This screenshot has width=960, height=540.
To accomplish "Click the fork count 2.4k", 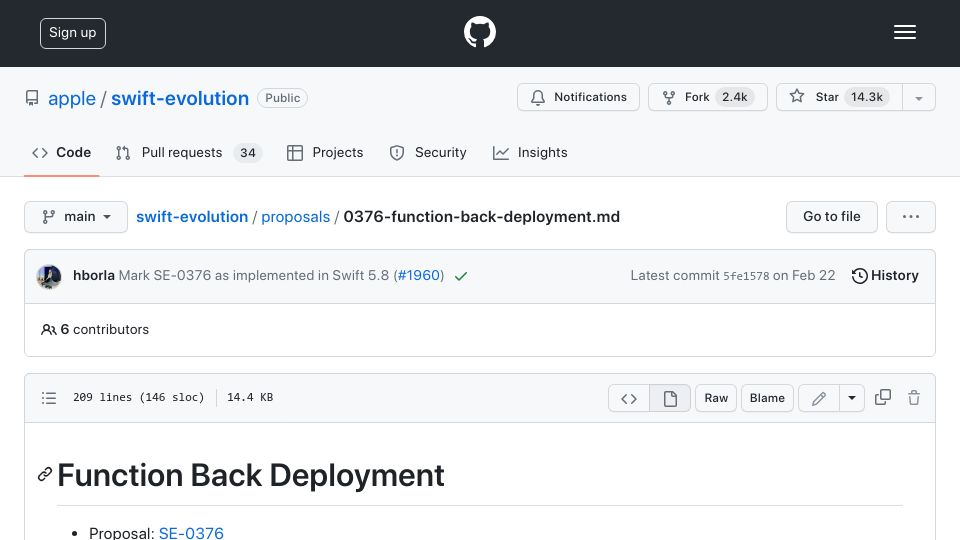I will point(735,97).
